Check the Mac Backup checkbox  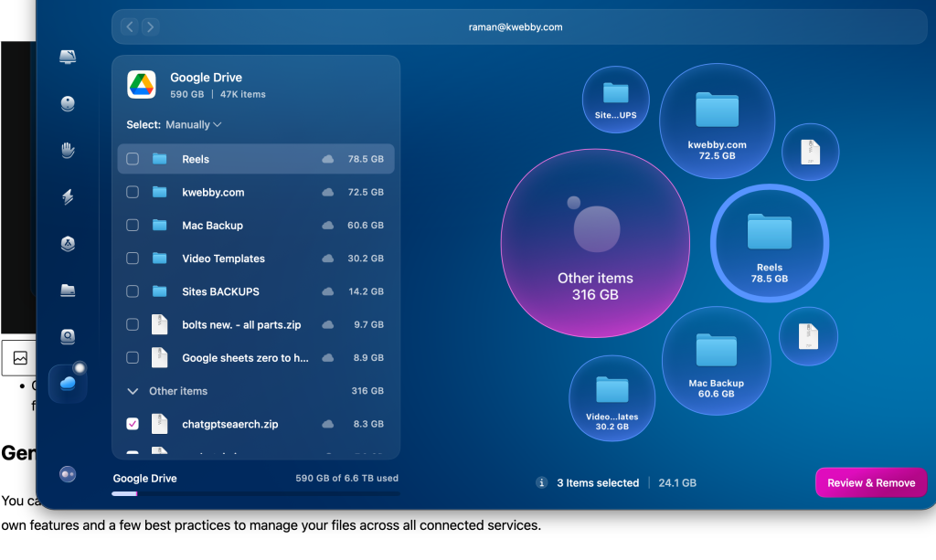132,225
